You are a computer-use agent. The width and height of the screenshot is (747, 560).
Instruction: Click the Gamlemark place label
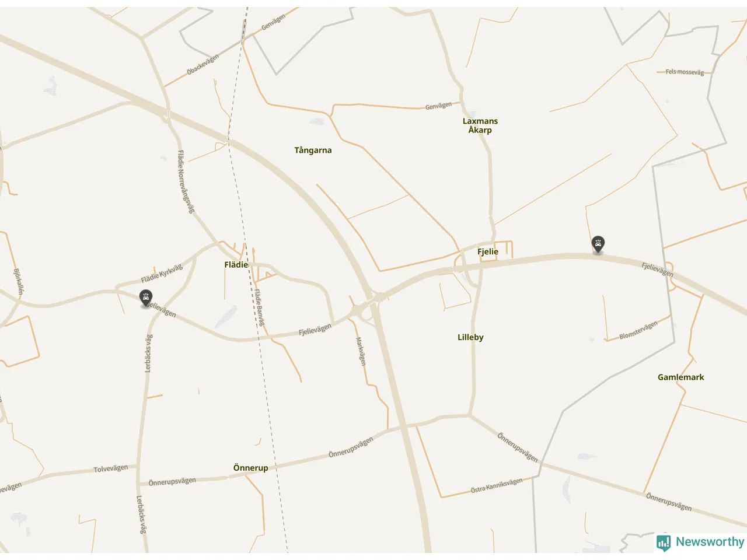(x=680, y=377)
